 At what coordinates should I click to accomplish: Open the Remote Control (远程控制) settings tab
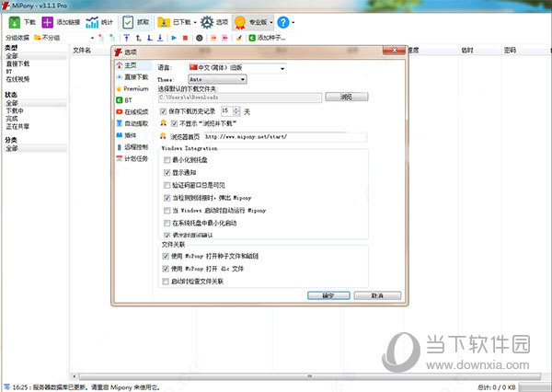133,147
